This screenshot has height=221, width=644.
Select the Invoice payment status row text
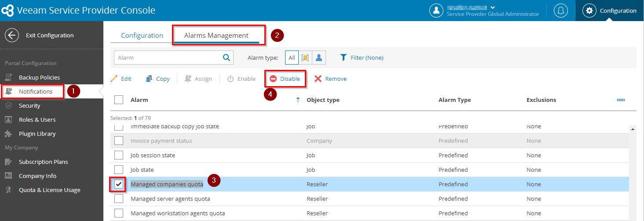click(x=161, y=141)
